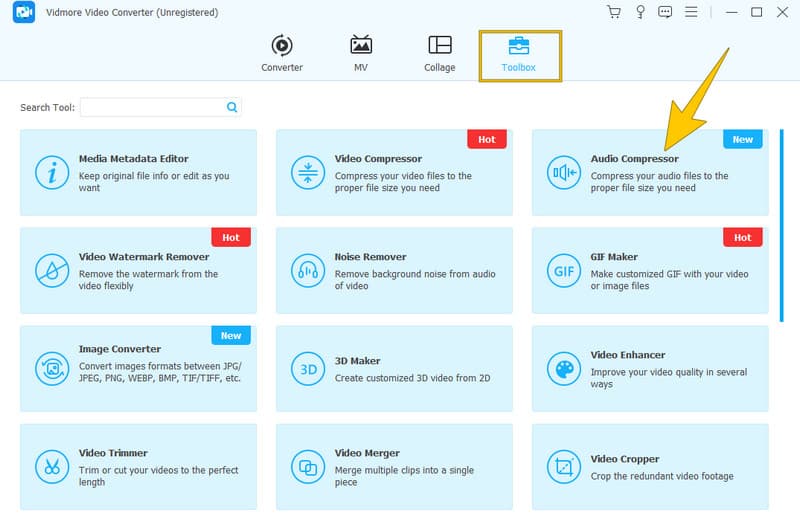800x513 pixels.
Task: Click the vertical scrollbar on the right
Action: [782, 225]
